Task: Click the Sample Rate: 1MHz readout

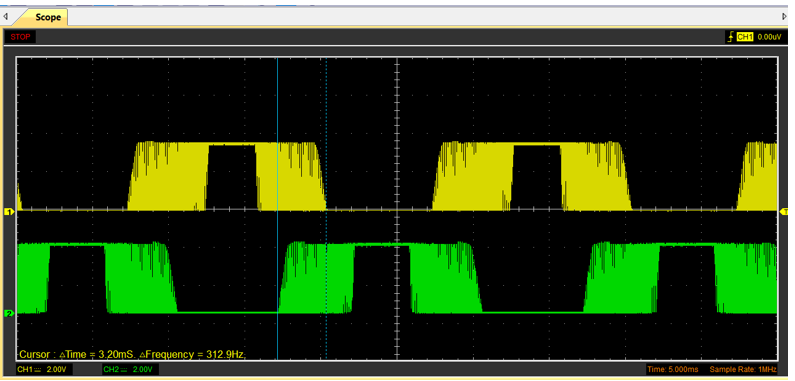Action: tap(743, 369)
